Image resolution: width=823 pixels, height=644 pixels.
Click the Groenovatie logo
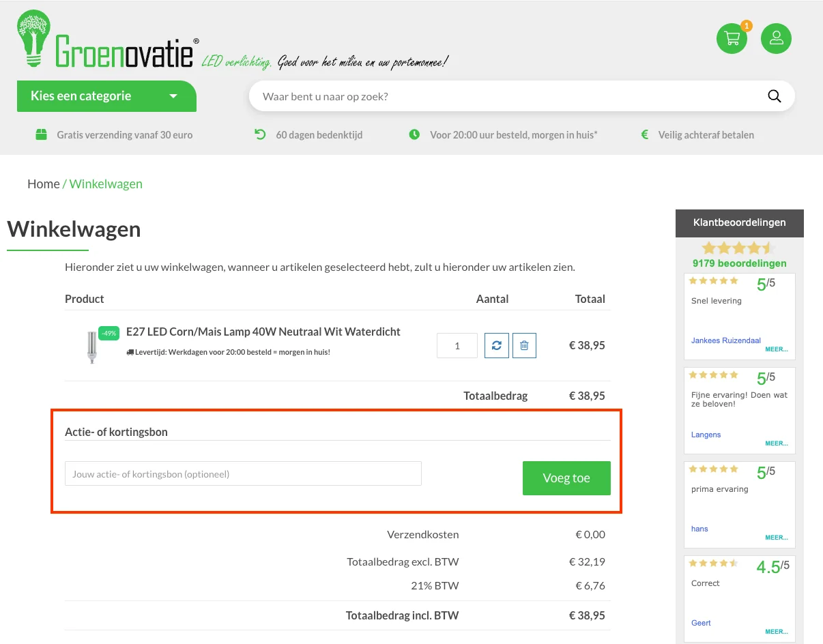[102, 38]
